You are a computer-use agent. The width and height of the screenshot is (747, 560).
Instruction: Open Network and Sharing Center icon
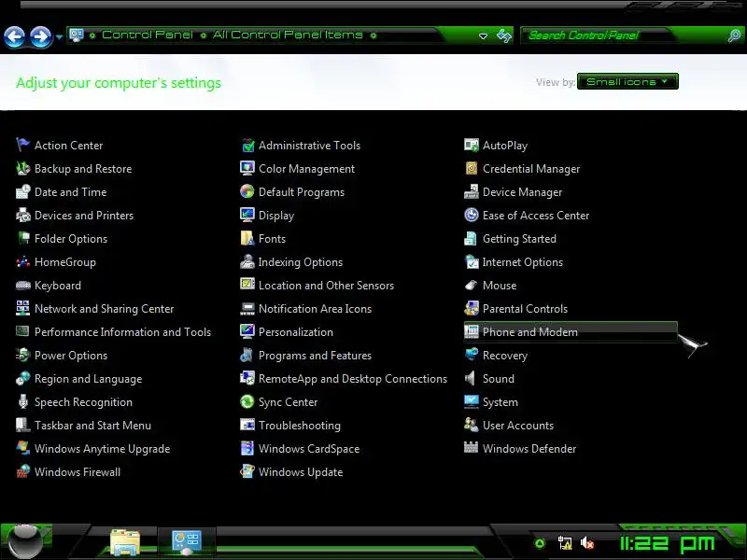(x=22, y=308)
